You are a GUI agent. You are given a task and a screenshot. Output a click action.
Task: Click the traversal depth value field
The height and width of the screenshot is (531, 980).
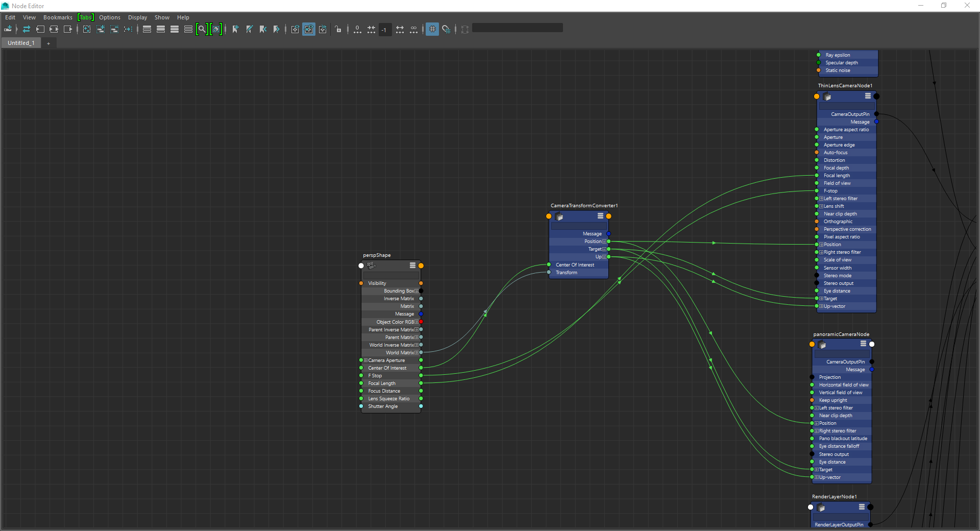pyautogui.click(x=385, y=30)
